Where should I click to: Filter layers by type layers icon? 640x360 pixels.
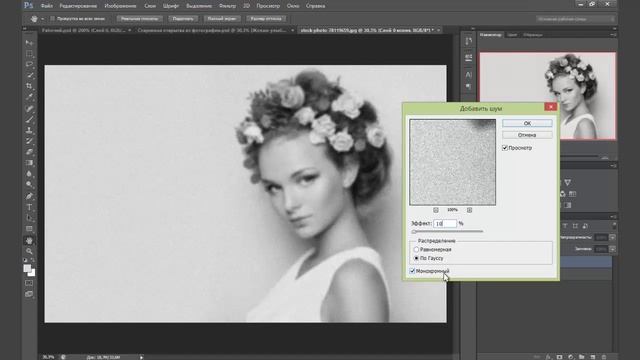pos(565,226)
